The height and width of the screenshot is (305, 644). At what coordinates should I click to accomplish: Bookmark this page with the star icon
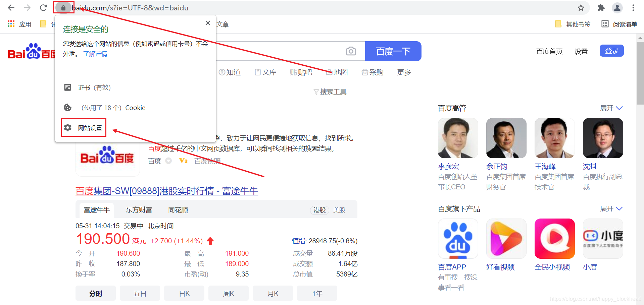581,8
